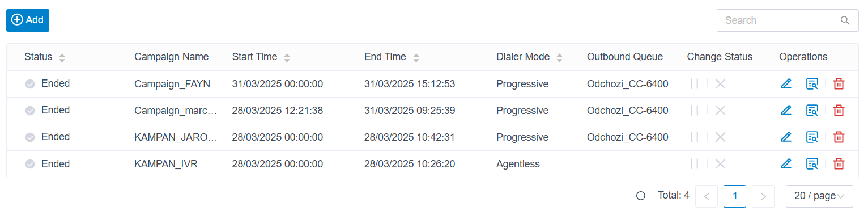Sort by Start Time column arrows

click(287, 57)
